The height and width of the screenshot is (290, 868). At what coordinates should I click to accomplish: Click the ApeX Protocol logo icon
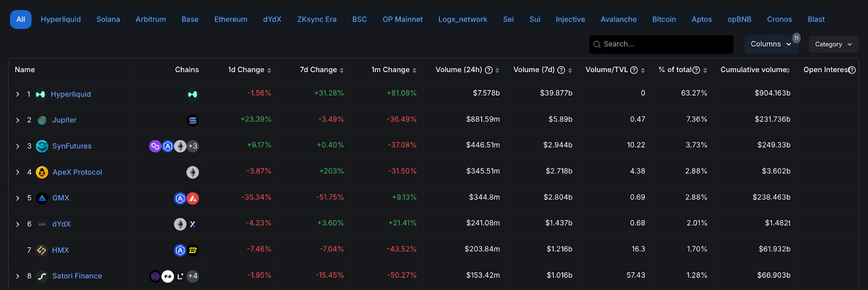point(42,172)
